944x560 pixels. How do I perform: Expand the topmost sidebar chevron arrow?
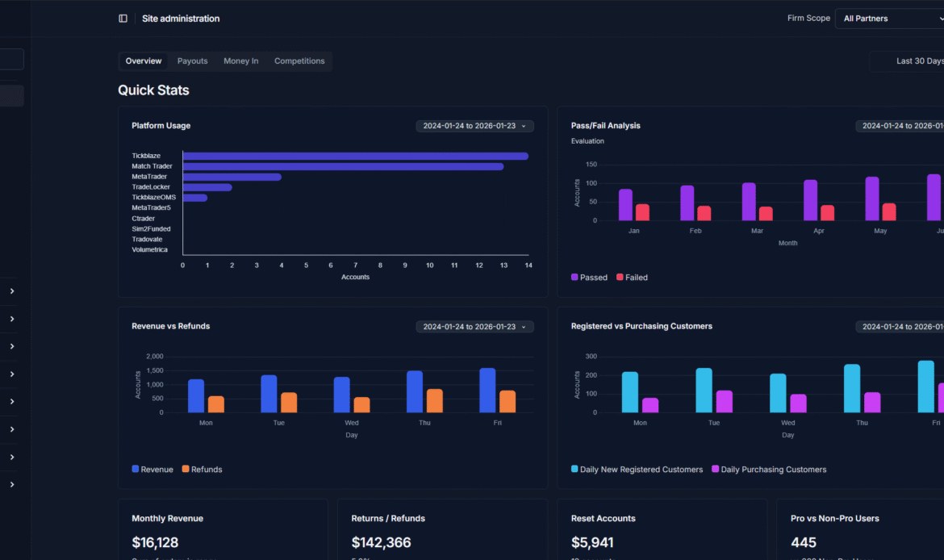(x=12, y=291)
